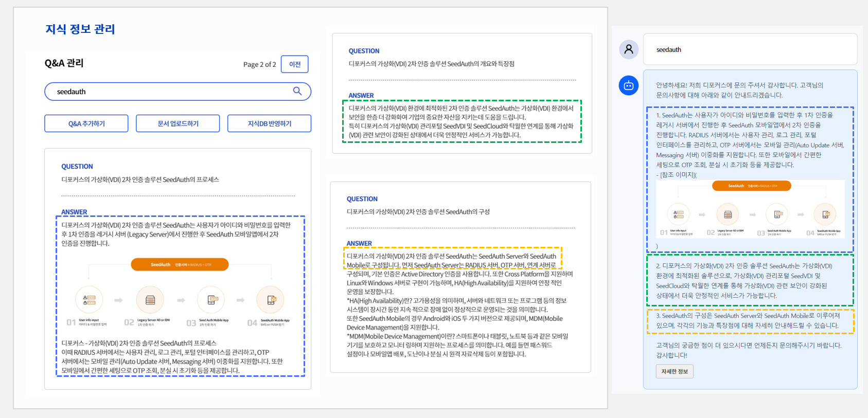Click the seedauth search input field
The height and width of the screenshot is (418, 868).
178,92
